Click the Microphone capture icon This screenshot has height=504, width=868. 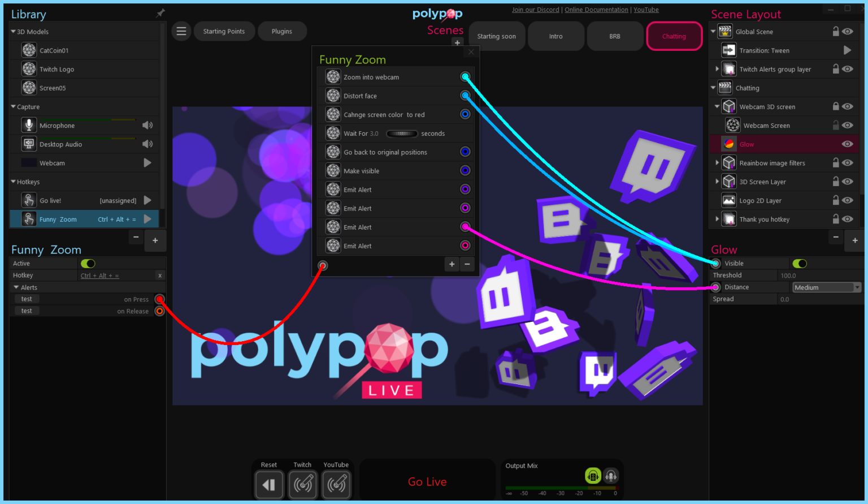click(29, 124)
